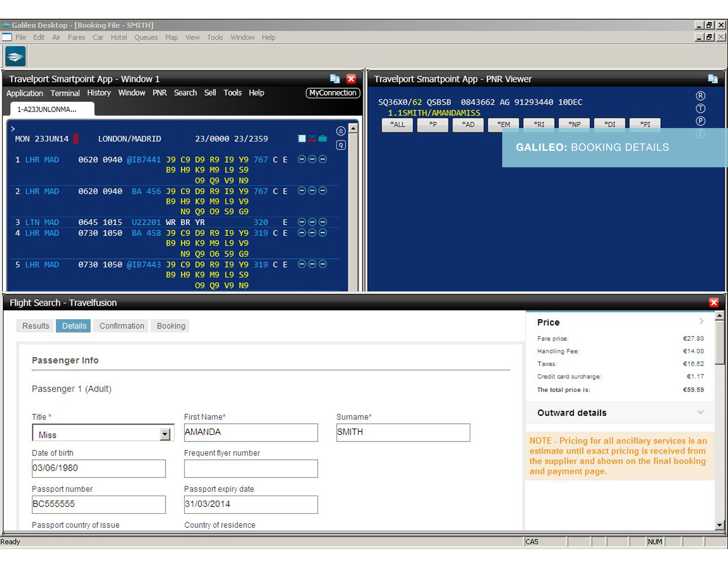Click leftmost minus circle in the BA 458 row

tap(302, 232)
